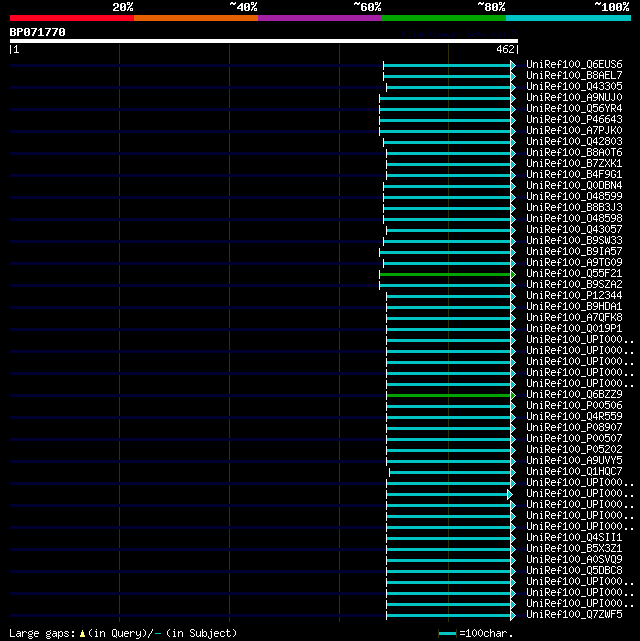Select hit UniRef100_O48599

click(x=574, y=197)
